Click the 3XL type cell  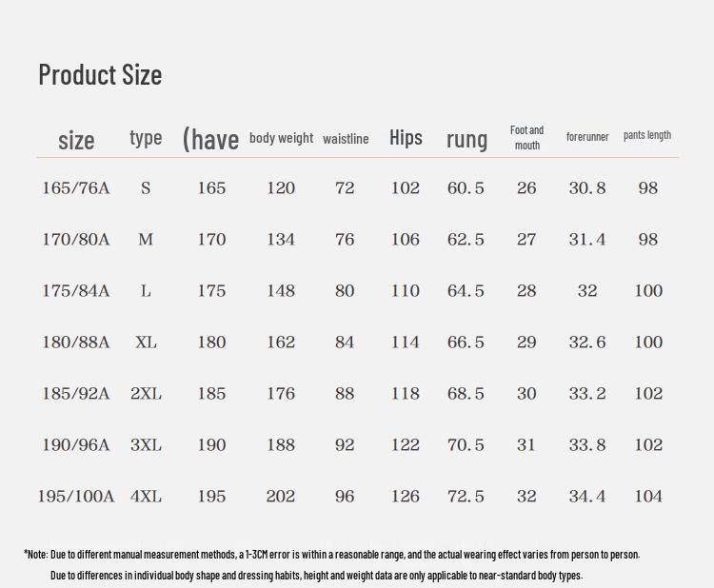pyautogui.click(x=146, y=445)
